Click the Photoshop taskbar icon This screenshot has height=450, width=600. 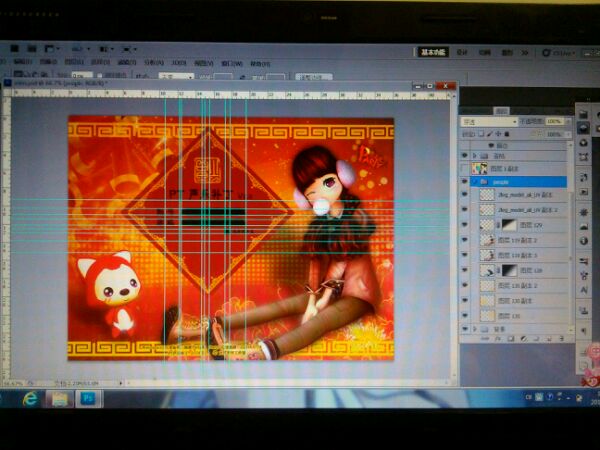point(88,399)
